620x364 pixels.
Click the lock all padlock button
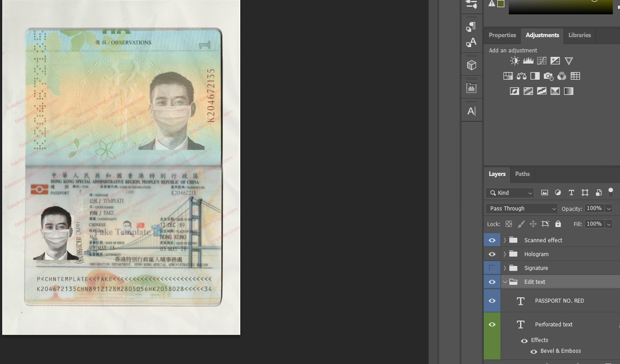pyautogui.click(x=558, y=224)
